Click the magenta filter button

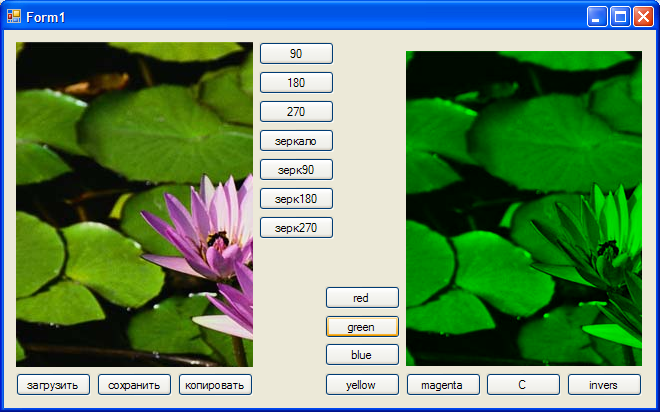443,385
